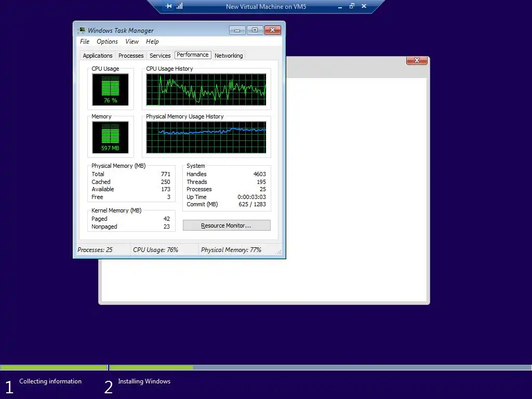Click the Task Manager title bar icon
532x399 pixels.
82,30
